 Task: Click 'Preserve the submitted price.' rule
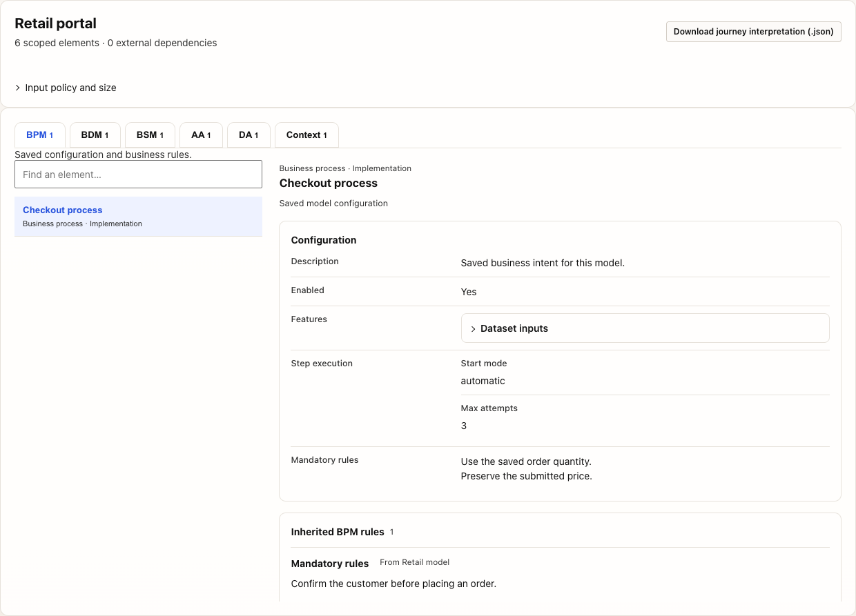click(x=527, y=476)
